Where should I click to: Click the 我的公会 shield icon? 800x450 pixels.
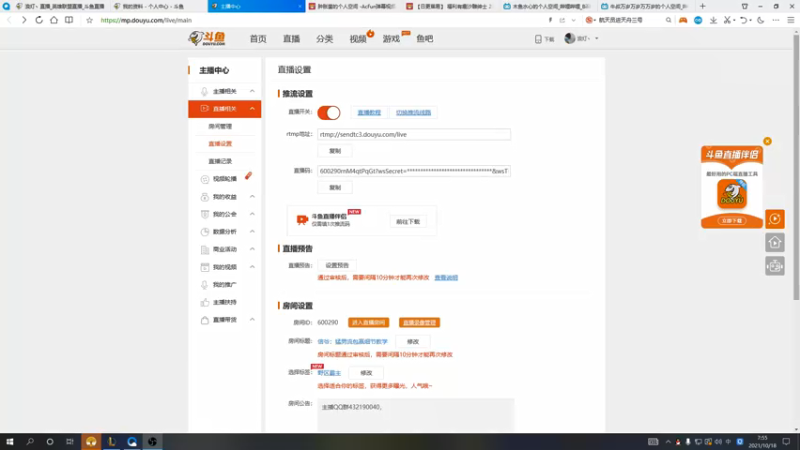(x=205, y=214)
